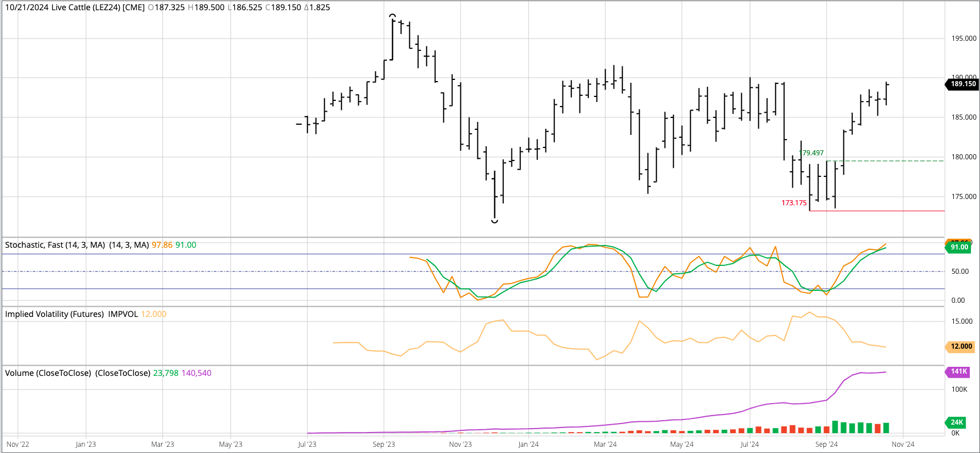Select the red horizontal support line
The image size is (980, 453).
[880, 211]
